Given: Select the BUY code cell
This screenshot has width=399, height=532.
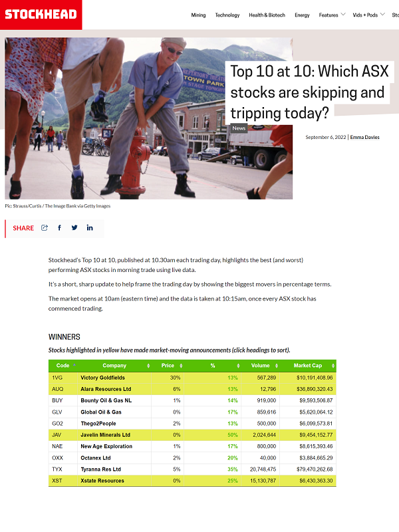Looking at the screenshot, I should click(x=63, y=401).
